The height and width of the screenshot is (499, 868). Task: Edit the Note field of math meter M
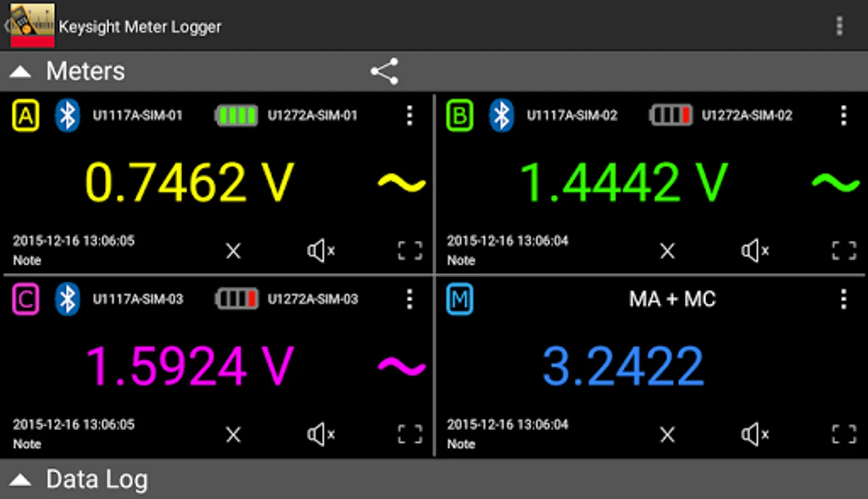(461, 444)
